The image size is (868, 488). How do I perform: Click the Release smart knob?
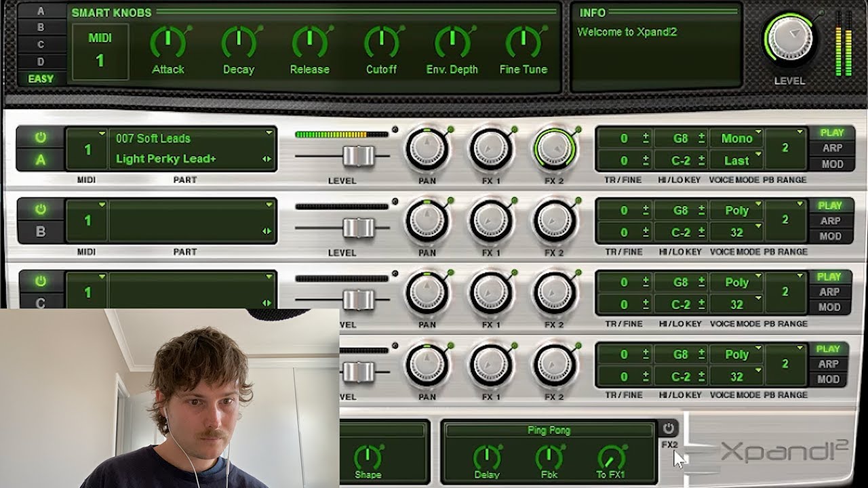coord(309,42)
